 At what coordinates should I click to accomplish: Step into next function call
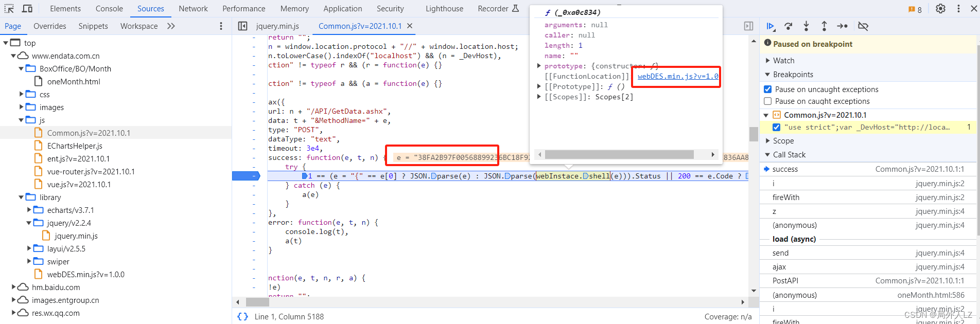pyautogui.click(x=806, y=26)
